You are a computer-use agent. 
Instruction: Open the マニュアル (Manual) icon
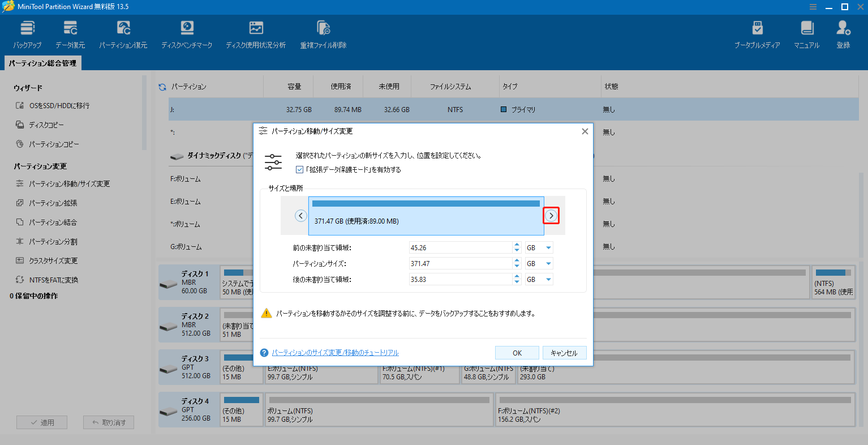[806, 33]
